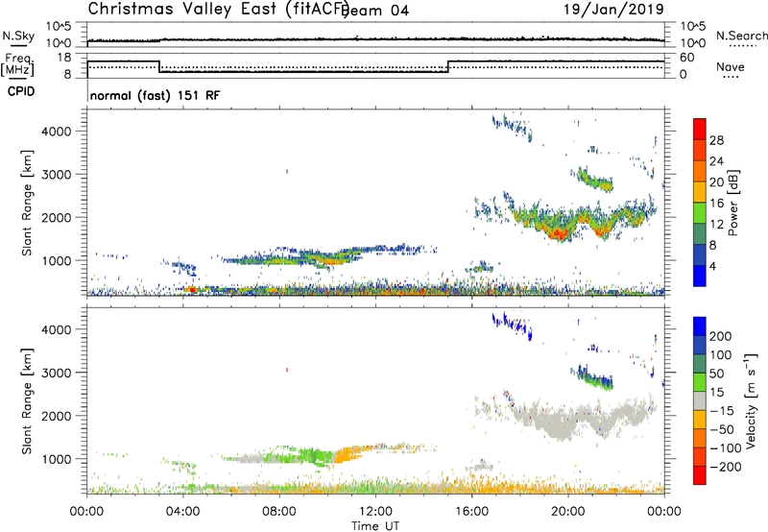The image size is (768, 532).
Task: Click the 'Power [dB]' color bar title
Action: 733,203
